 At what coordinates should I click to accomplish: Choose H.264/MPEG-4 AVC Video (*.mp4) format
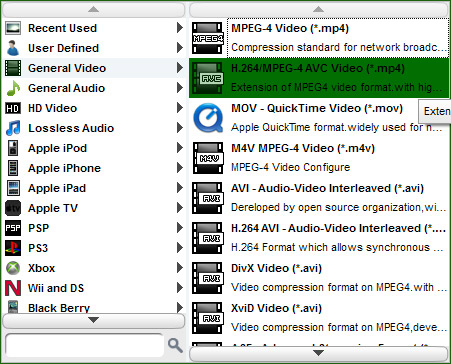(319, 78)
